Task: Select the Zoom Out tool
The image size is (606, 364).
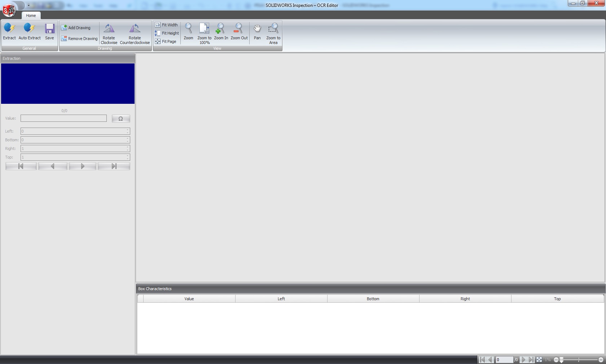Action: (x=239, y=31)
